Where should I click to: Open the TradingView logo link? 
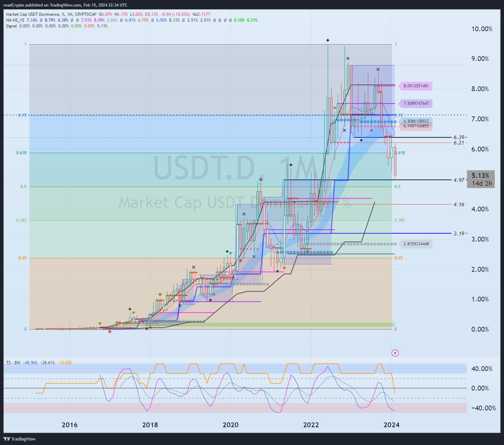click(20, 439)
